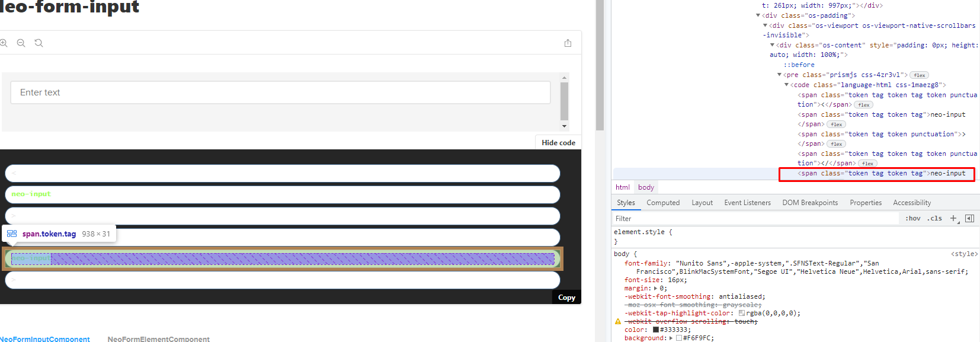Collapse the code language-html node
This screenshot has width=980, height=342.
tap(786, 85)
